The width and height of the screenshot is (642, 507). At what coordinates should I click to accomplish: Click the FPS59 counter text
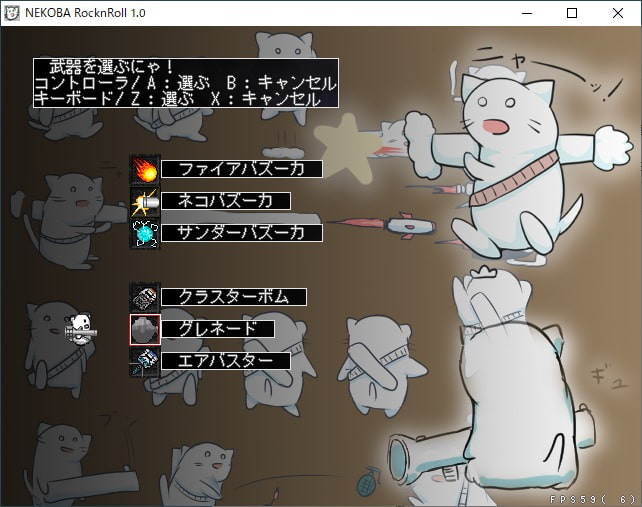594,499
